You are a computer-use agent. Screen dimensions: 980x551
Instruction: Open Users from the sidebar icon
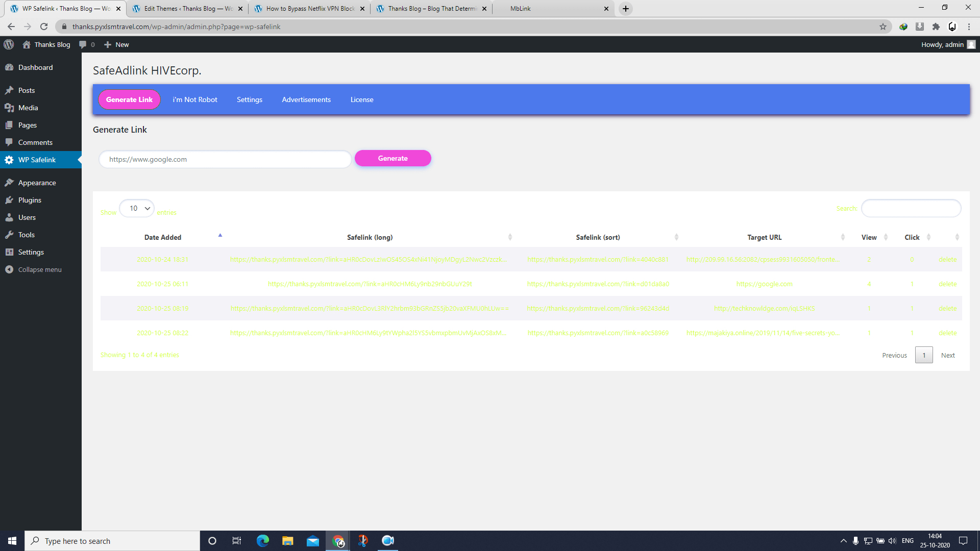[x=11, y=217]
